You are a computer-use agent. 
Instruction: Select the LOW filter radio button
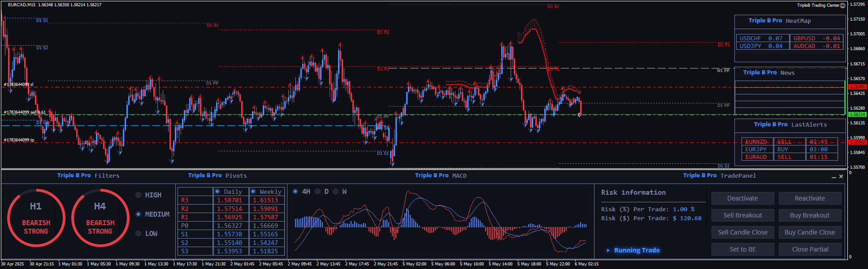pyautogui.click(x=139, y=234)
